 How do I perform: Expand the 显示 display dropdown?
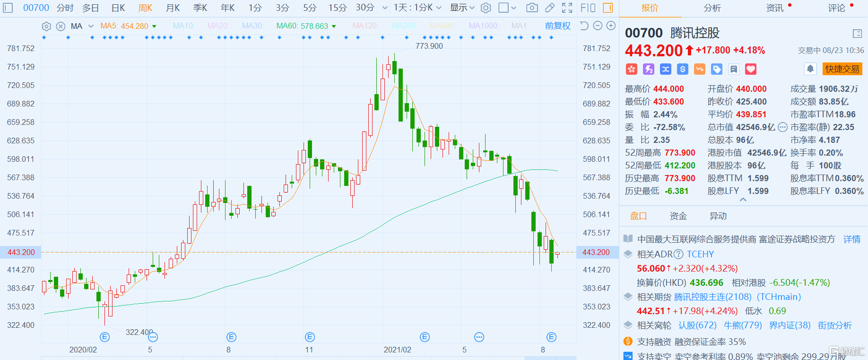[462, 8]
